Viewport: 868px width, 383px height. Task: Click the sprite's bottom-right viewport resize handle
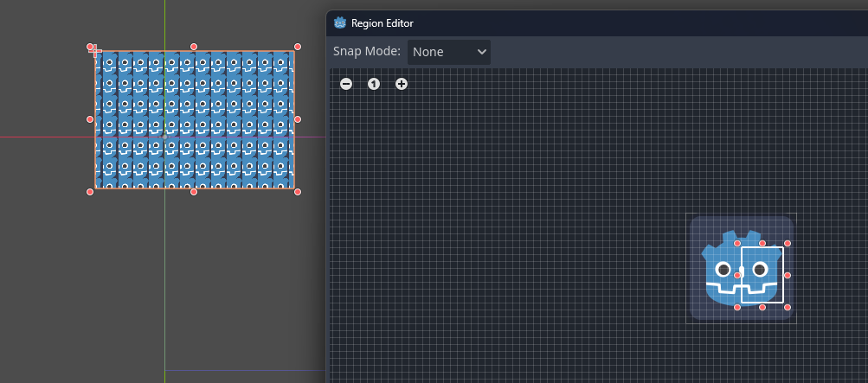coord(298,192)
